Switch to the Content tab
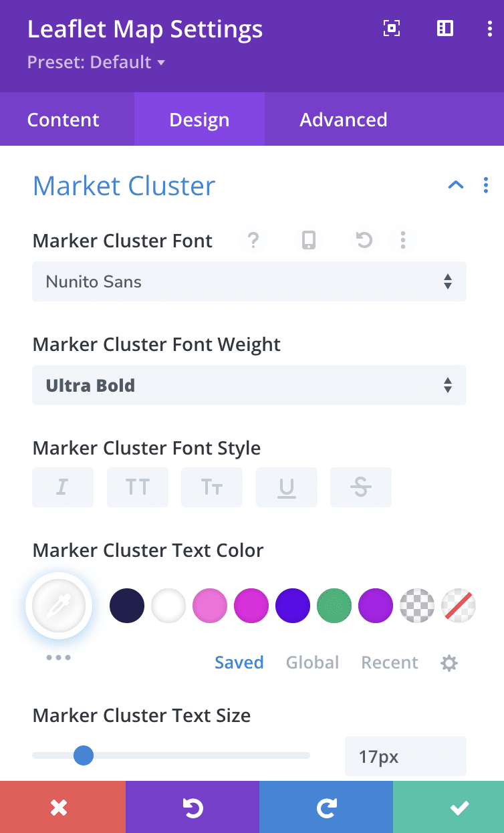Screen dimensions: 504x833 (x=64, y=120)
